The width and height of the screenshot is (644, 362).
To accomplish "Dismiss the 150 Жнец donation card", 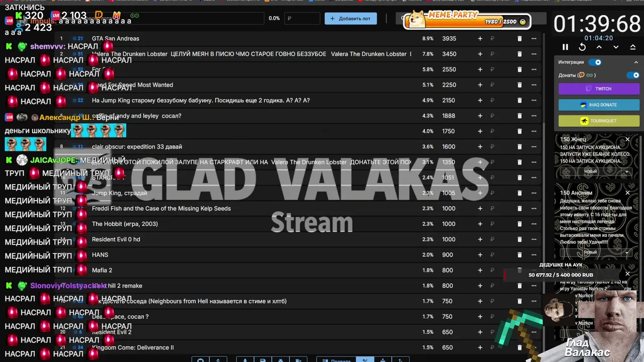I will coord(627,139).
